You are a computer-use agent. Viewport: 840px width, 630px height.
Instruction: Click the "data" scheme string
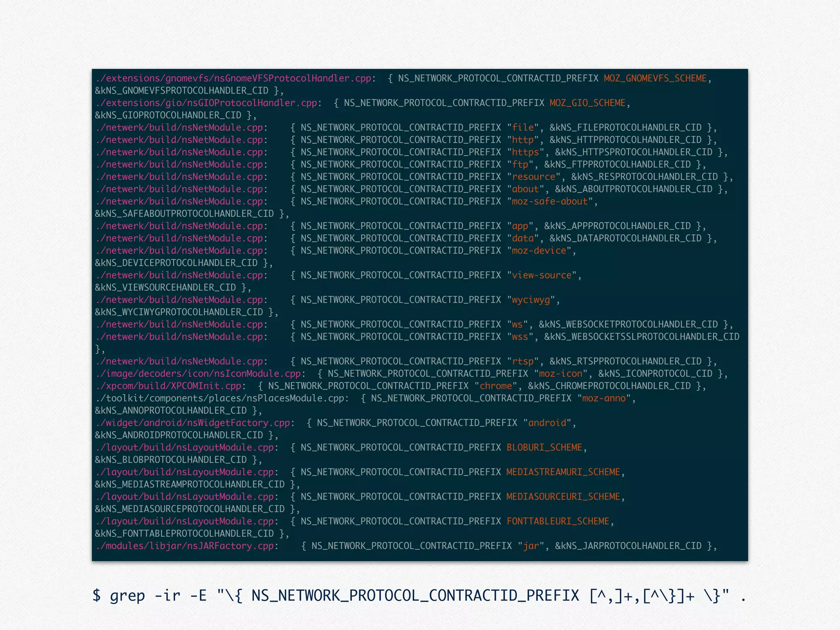tap(523, 238)
